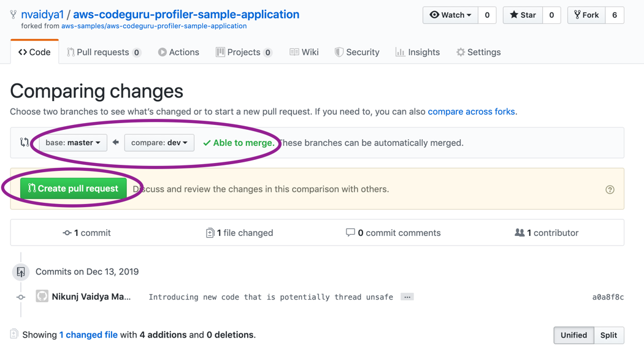This screenshot has height=348, width=644.
Task: Switch to the Code tab
Action: click(34, 52)
